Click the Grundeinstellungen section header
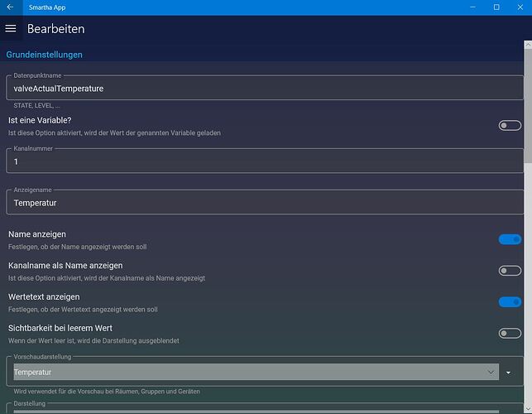Screen dimensions: 532x414 [45, 55]
